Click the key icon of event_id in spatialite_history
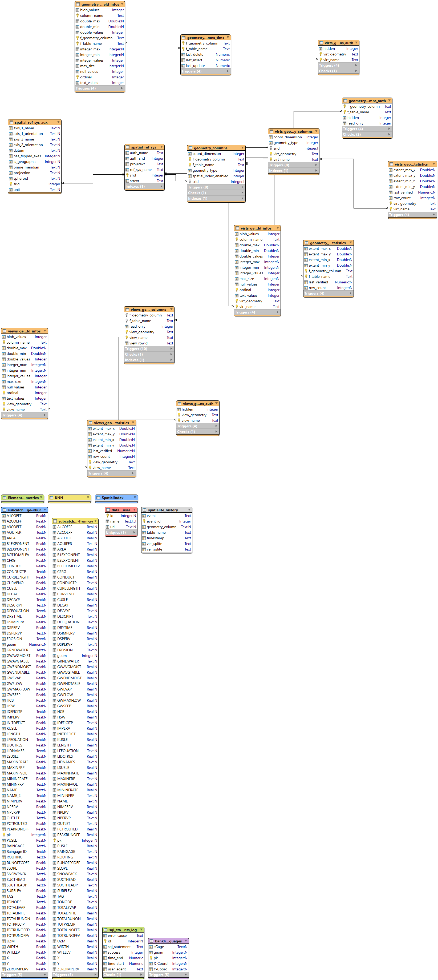 (144, 521)
